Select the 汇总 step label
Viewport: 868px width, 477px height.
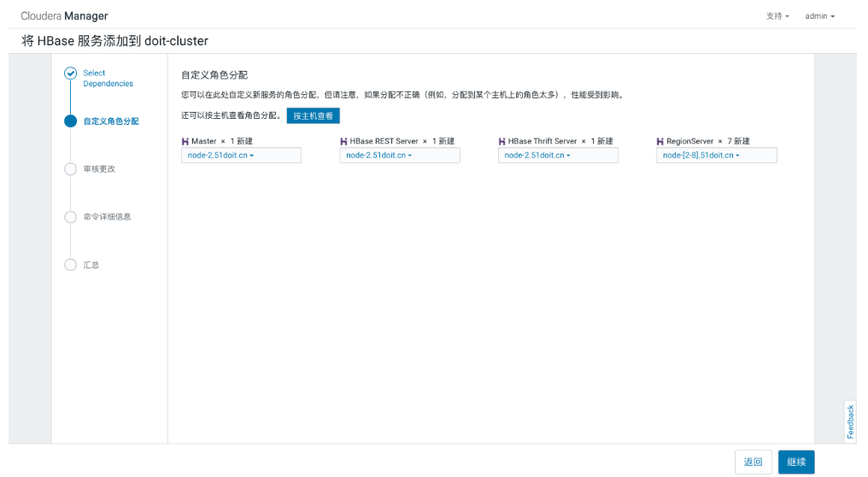pos(91,265)
